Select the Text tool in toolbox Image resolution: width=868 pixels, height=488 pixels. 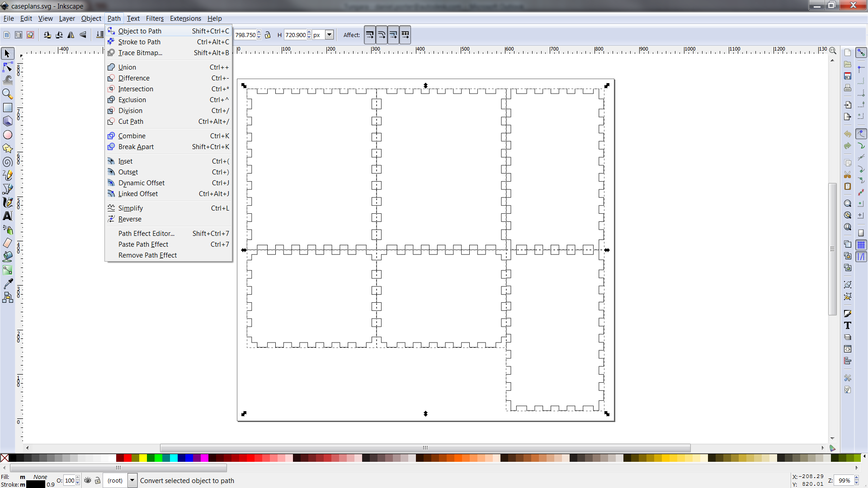point(7,216)
